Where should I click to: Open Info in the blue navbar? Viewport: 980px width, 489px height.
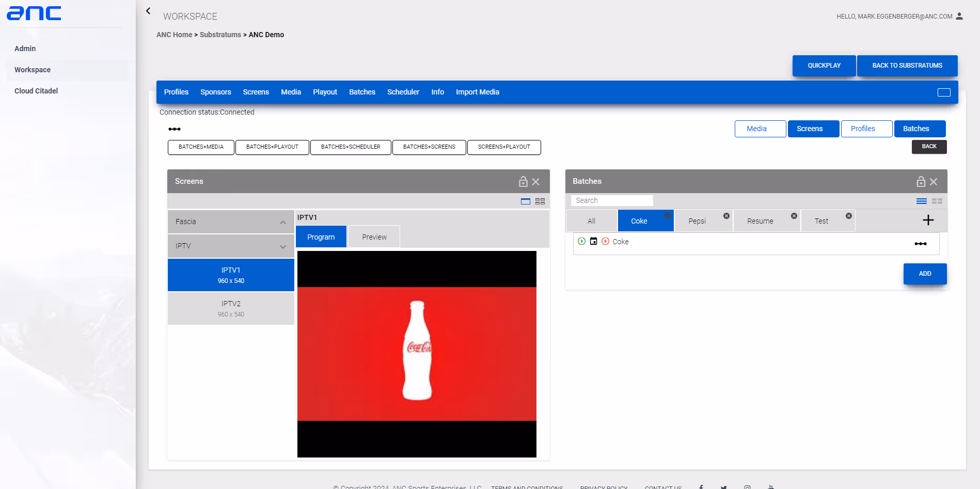[x=437, y=92]
